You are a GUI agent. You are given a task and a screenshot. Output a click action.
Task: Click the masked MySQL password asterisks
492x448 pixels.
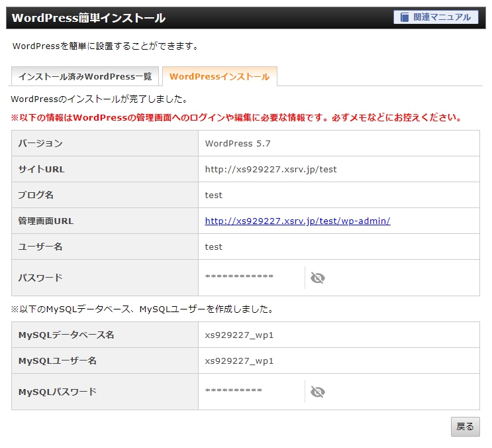(x=234, y=390)
